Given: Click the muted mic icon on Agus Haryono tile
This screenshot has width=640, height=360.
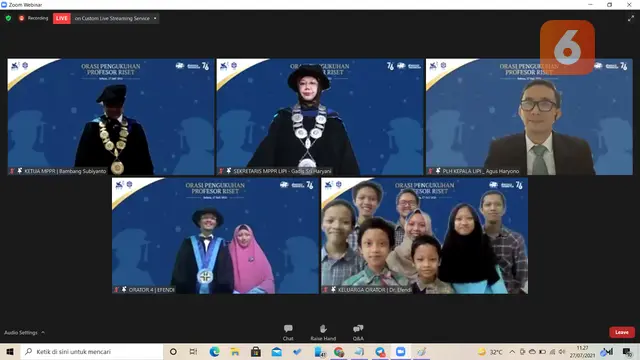Looking at the screenshot, I should 430,171.
